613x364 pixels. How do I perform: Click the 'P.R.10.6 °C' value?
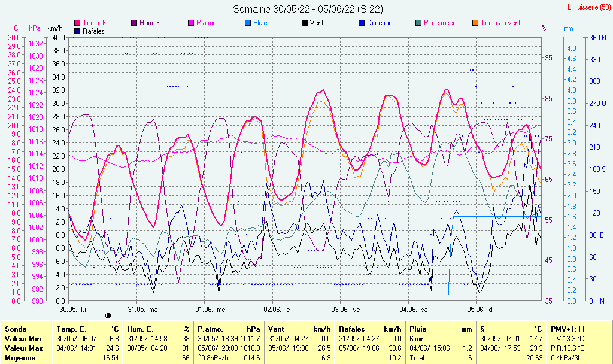(568, 348)
